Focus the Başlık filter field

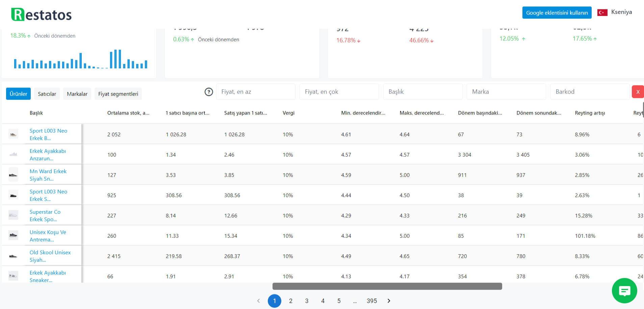423,92
